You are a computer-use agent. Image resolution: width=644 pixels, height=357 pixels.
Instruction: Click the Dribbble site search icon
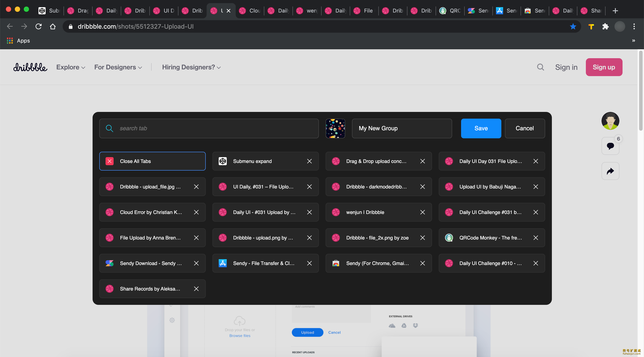540,67
